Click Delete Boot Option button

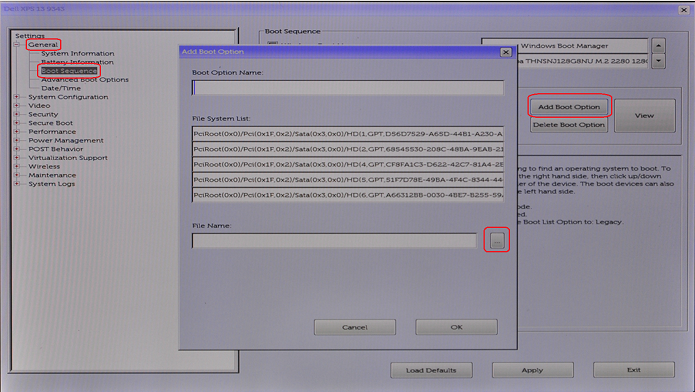coord(569,125)
